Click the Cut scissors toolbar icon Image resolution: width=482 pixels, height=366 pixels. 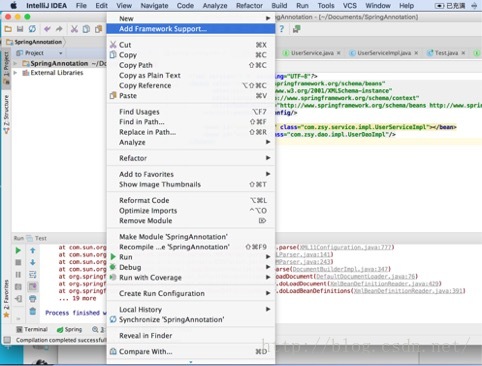coord(74,29)
